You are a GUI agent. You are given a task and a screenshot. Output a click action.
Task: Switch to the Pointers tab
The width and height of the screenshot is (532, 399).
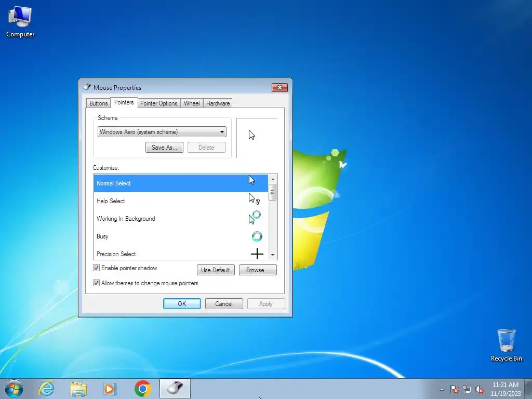(124, 102)
